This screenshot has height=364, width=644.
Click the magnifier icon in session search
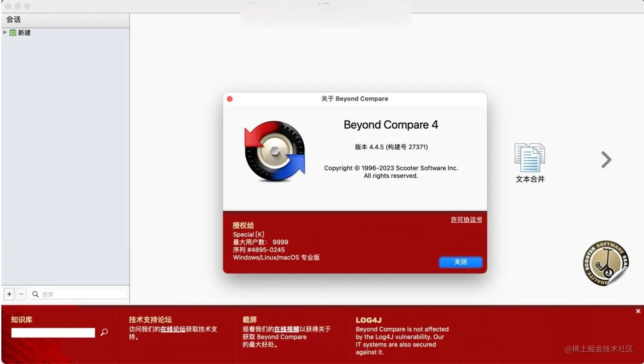[x=35, y=294]
